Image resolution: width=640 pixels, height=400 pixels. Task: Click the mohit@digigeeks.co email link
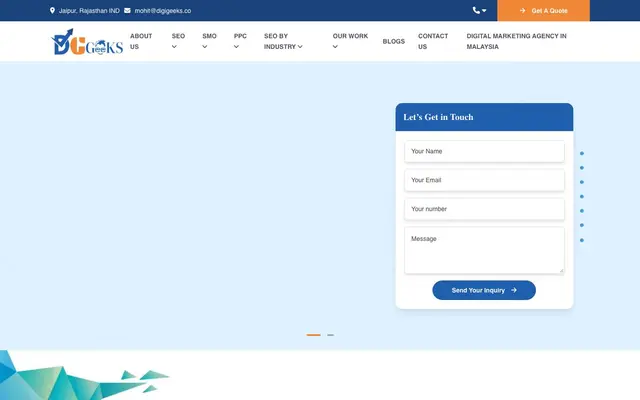[163, 11]
